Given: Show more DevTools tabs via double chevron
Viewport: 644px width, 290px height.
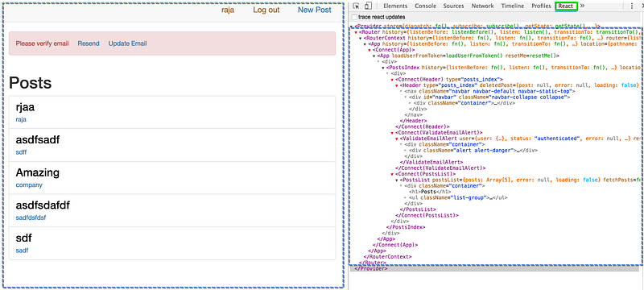Looking at the screenshot, I should pos(582,6).
